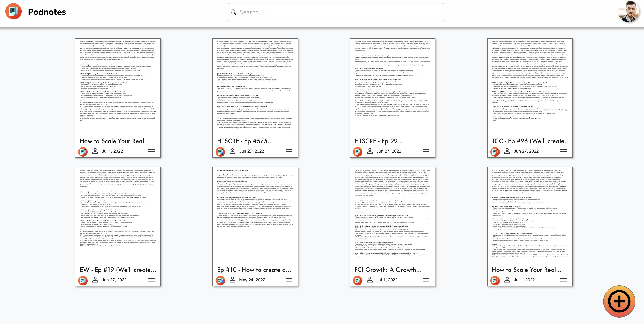Click the magnifying glass search icon
This screenshot has height=324, width=644.
coord(233,12)
